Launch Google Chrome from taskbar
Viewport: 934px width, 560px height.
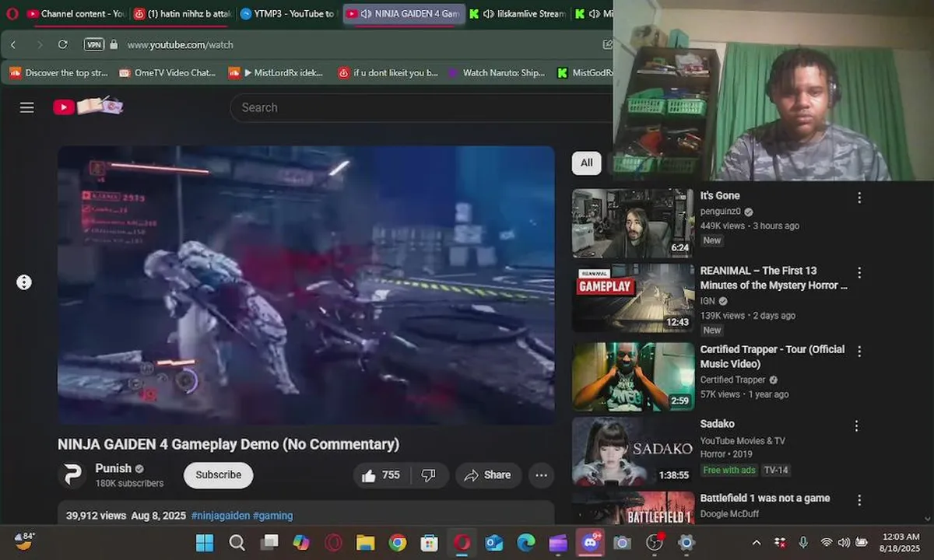397,542
